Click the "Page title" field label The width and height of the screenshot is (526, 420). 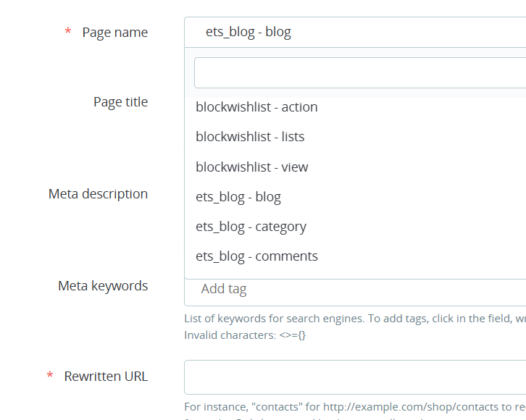tap(120, 102)
